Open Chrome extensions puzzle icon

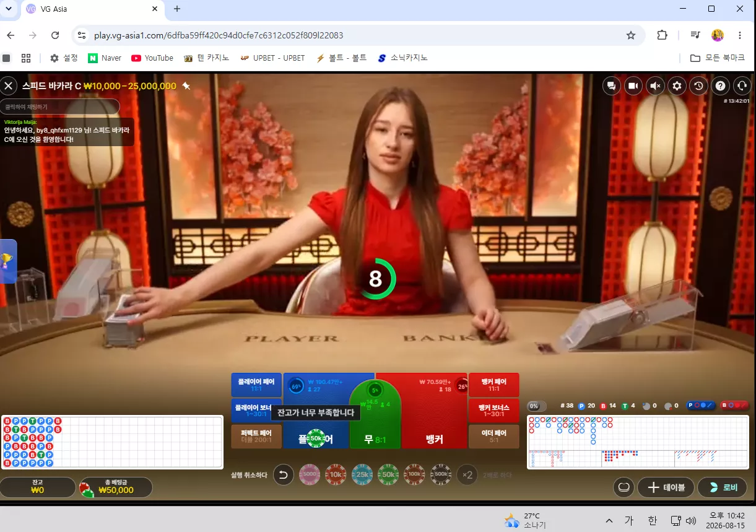tap(662, 35)
